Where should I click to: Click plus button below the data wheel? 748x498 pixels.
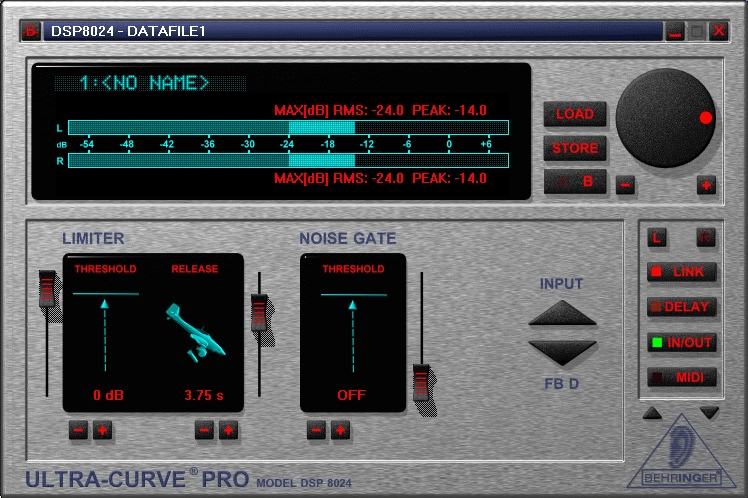click(706, 185)
